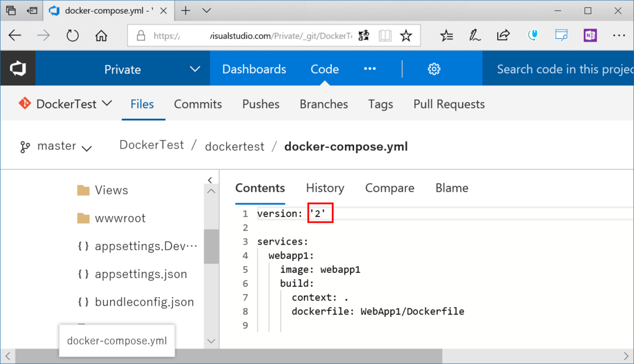Refresh the page with the reload icon
Image resolution: width=634 pixels, height=364 pixels.
click(72, 35)
